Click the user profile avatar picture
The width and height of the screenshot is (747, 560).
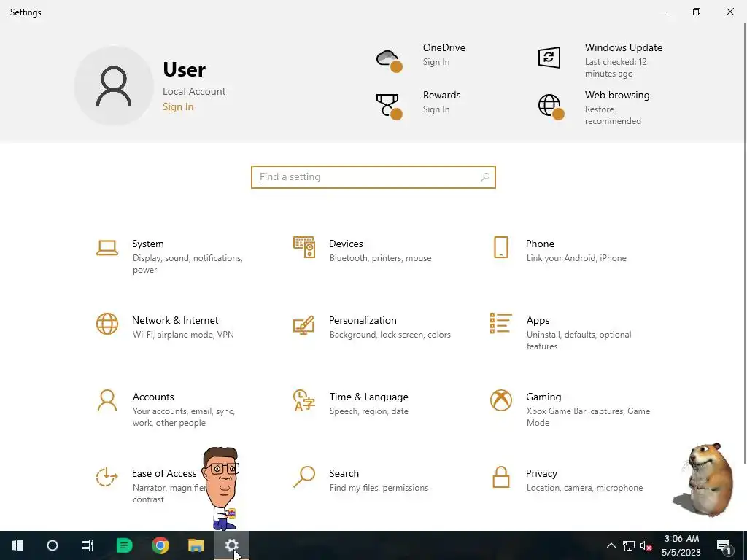point(114,86)
